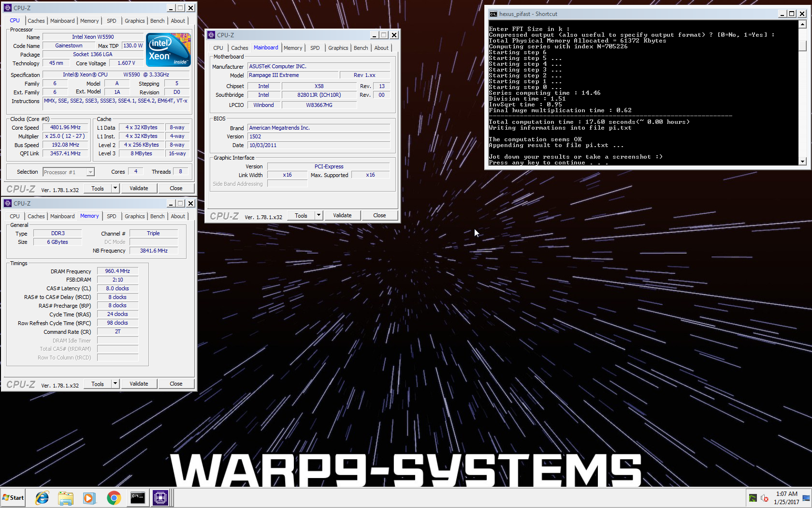Click Row Refresh Cycle Time 98 clocks
Image resolution: width=812 pixels, height=508 pixels.
(x=117, y=323)
